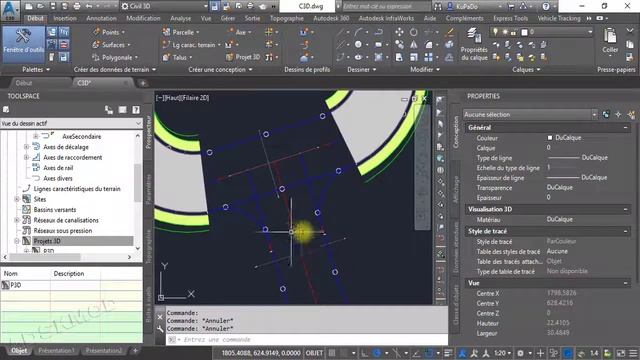
Task: Close the command line window X
Action: [160, 317]
